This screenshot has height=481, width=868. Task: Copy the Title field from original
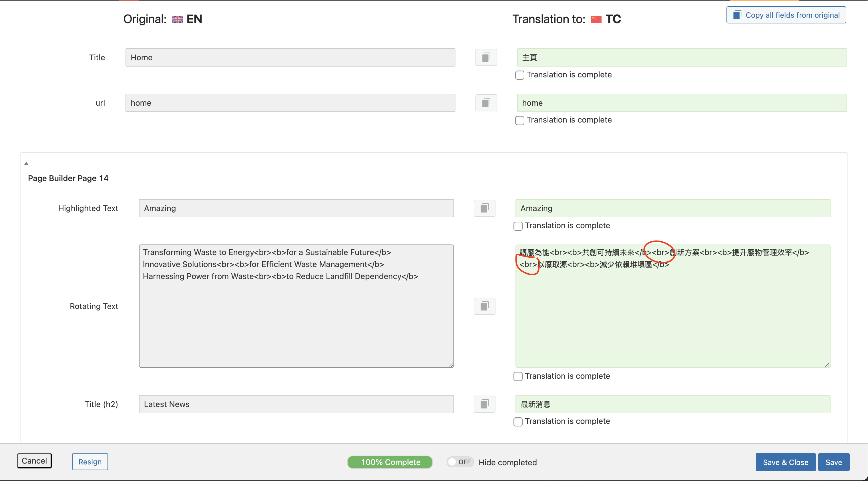[x=486, y=57]
